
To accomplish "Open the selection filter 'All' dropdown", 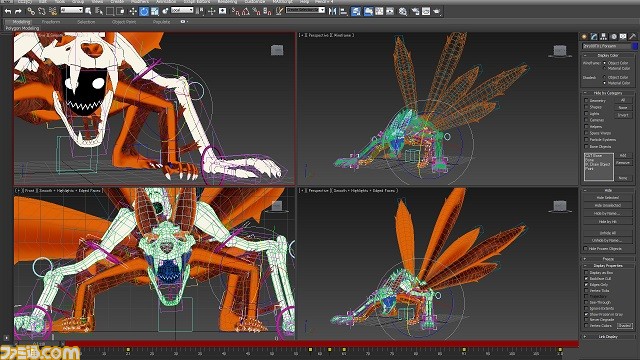I will pos(71,10).
